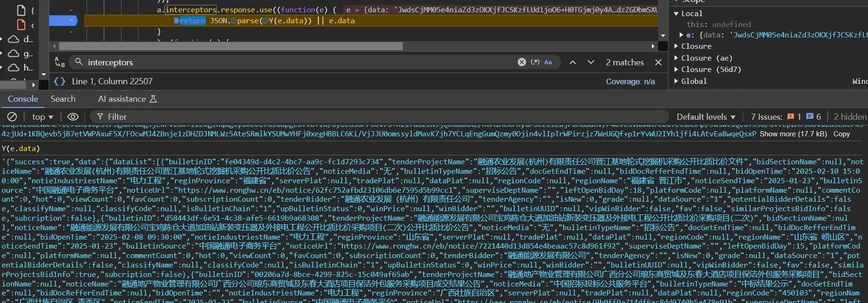868x303 pixels.
Task: Toggle pretty print curly braces icon
Action: click(60, 81)
